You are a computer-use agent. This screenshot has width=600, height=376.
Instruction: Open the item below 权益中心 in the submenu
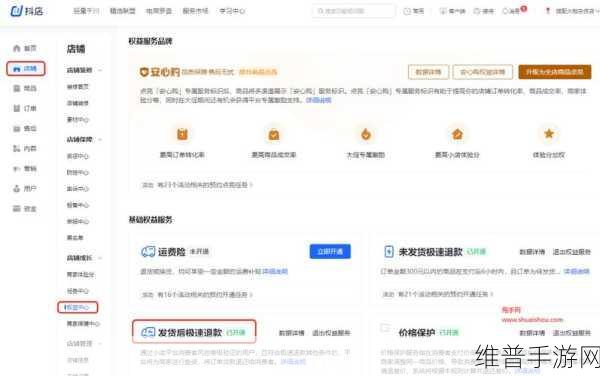[x=83, y=324]
